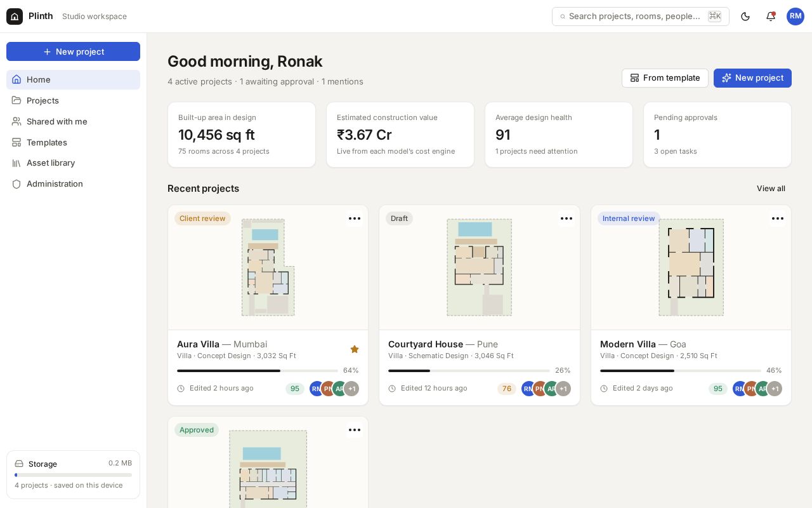Viewport: 812px width, 508px height.
Task: Click the Aura Villa 64% progress bar
Action: (258, 370)
